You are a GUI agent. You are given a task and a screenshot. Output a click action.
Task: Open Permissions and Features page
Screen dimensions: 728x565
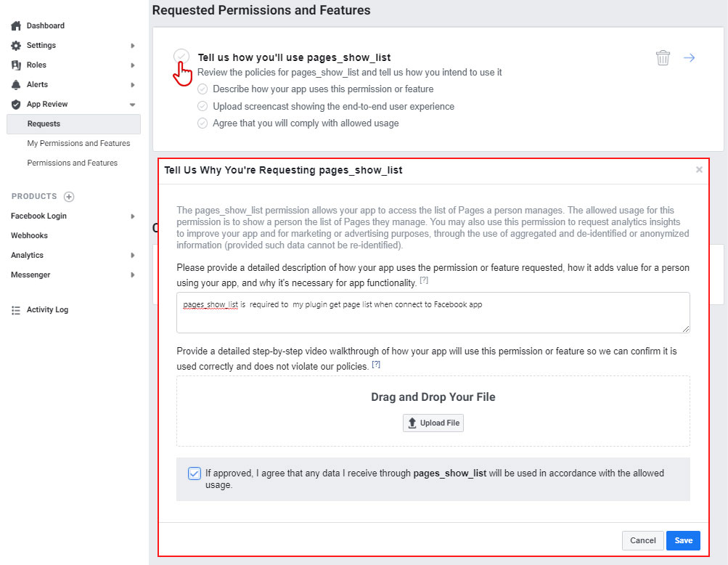[x=73, y=163]
